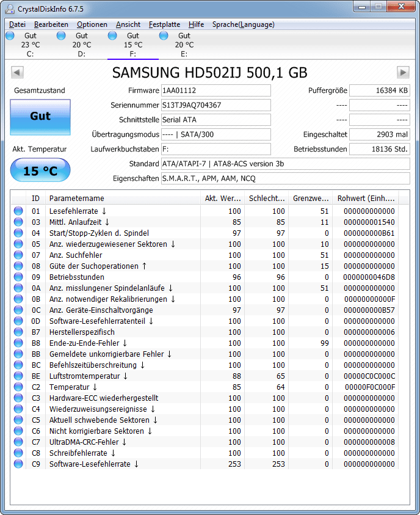
Task: Click the serial number field S13TJ9AQ704367
Action: click(x=216, y=105)
